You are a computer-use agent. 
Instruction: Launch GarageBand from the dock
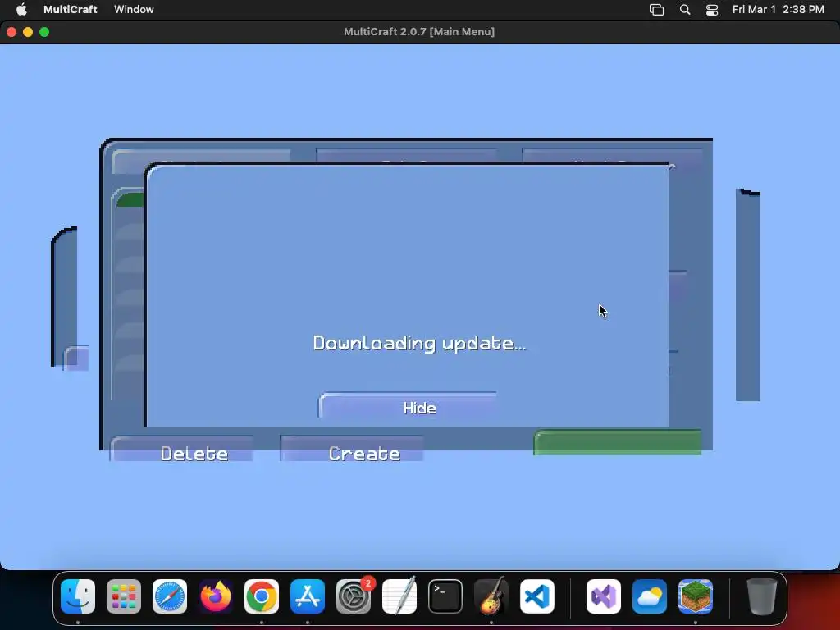(x=491, y=596)
